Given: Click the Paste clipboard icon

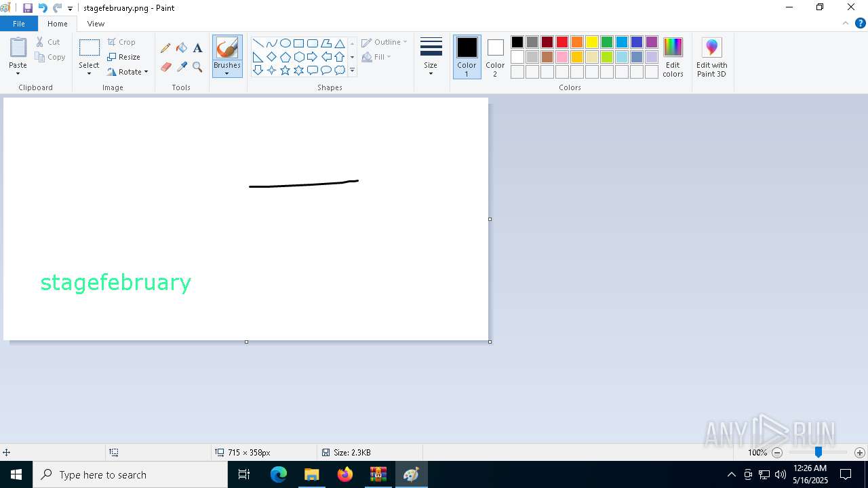Looking at the screenshot, I should [x=18, y=47].
